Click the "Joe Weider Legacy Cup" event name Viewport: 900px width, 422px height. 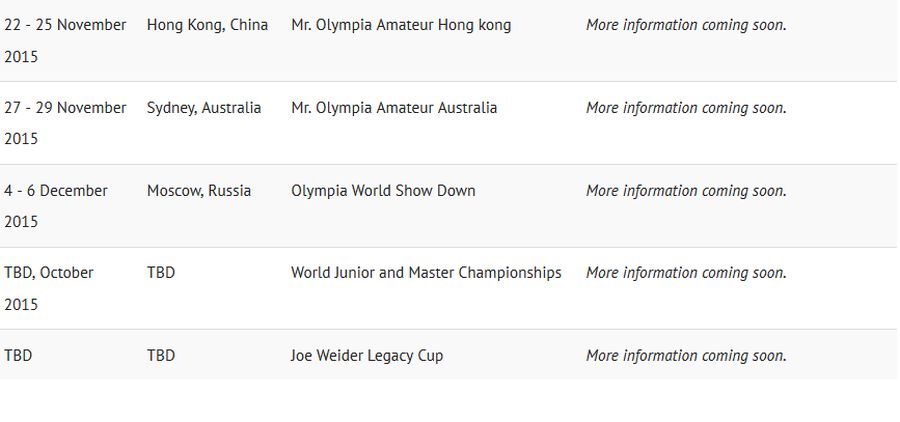(367, 356)
